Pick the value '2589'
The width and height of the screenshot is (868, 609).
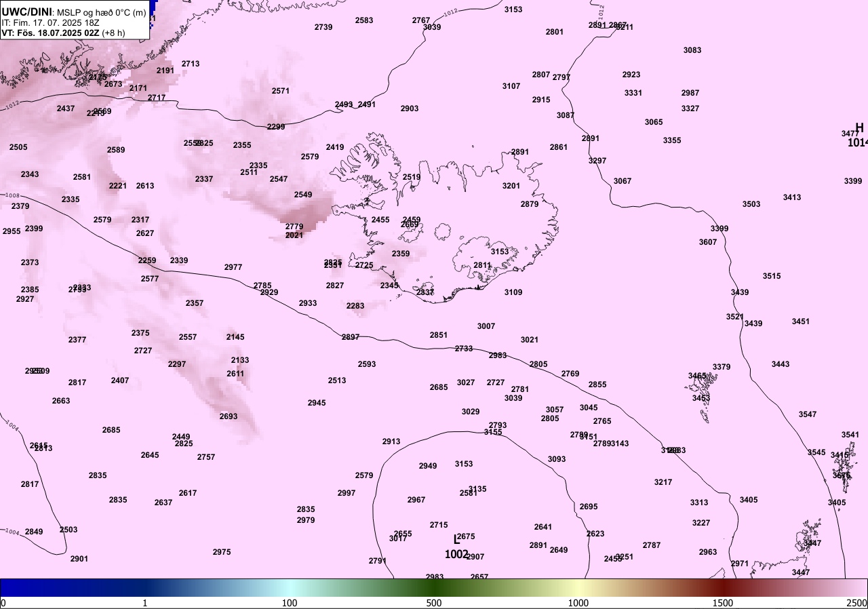[x=116, y=150]
